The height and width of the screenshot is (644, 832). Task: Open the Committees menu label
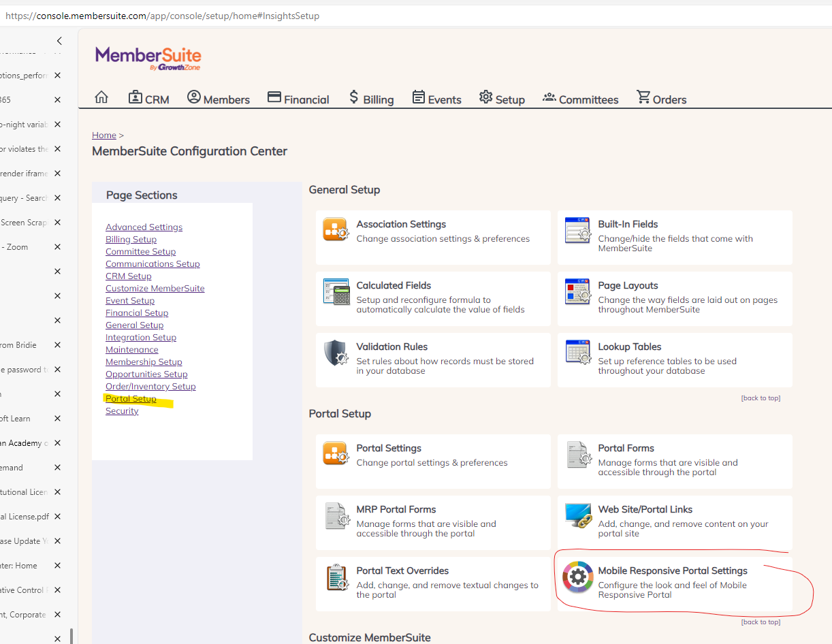click(589, 99)
